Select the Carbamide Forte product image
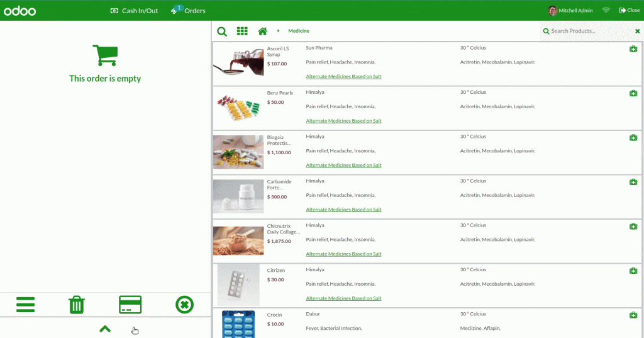This screenshot has width=644, height=338. pyautogui.click(x=238, y=196)
